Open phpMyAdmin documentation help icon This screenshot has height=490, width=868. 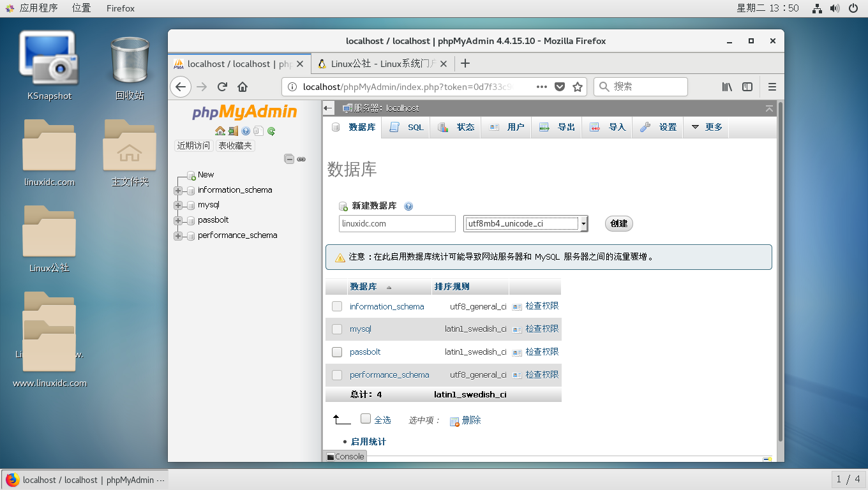pos(244,131)
